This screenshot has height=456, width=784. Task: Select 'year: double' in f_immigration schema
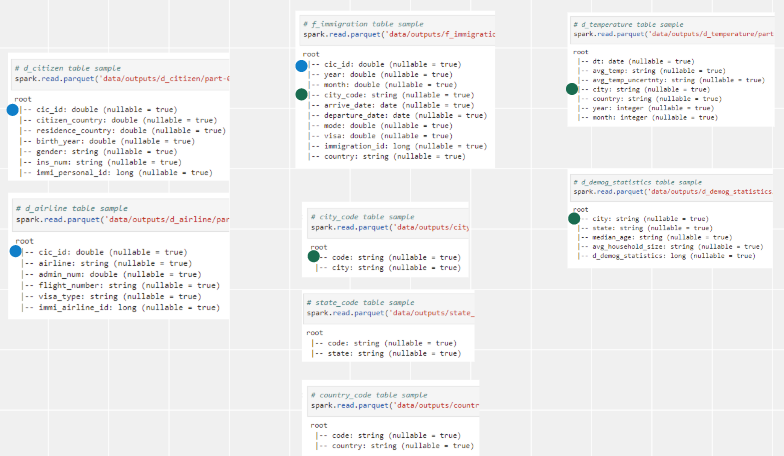[380, 74]
